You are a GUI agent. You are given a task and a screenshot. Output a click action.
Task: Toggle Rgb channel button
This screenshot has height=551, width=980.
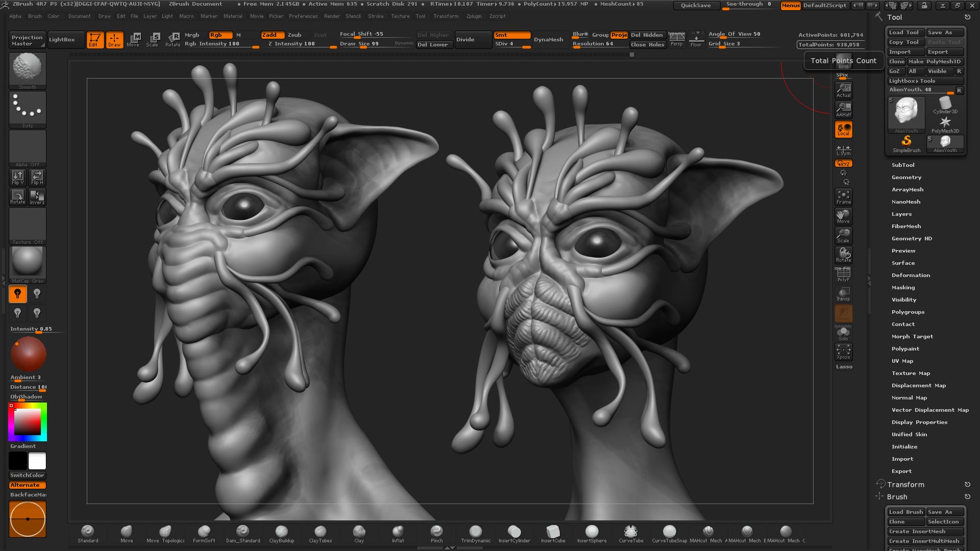coord(220,35)
